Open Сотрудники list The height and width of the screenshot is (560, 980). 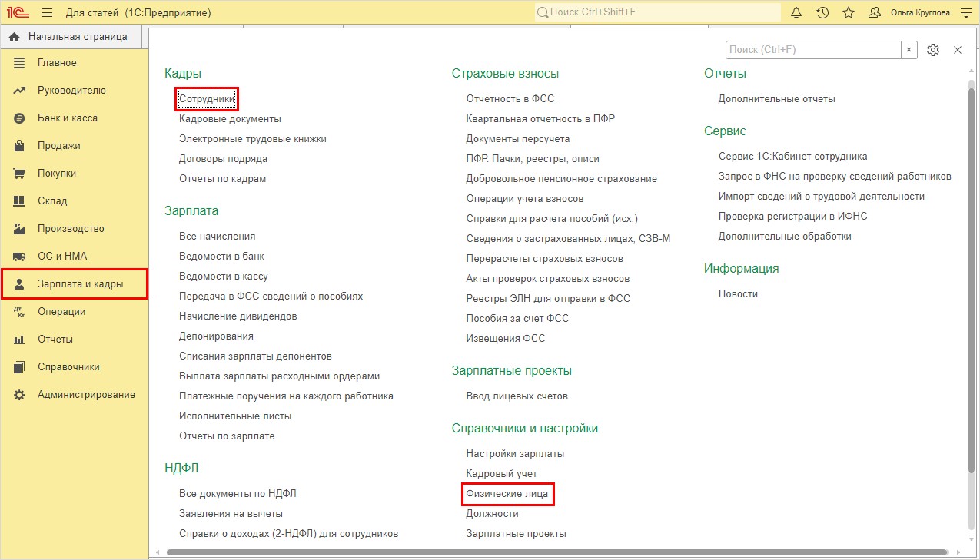pyautogui.click(x=207, y=99)
